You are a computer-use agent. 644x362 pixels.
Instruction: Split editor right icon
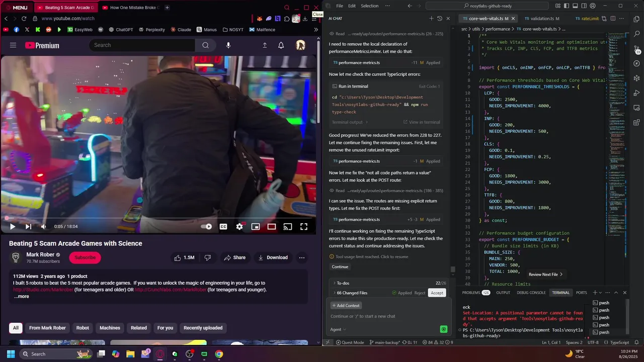tap(613, 19)
